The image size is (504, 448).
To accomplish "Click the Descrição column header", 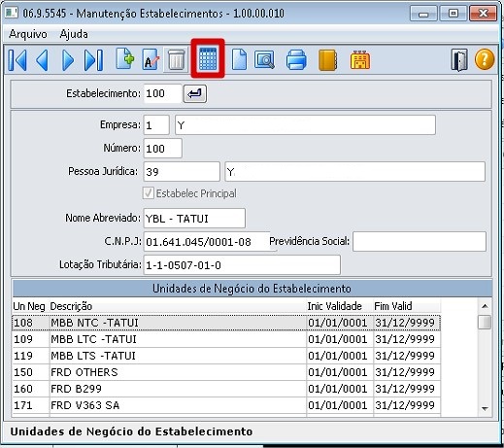I will [x=71, y=306].
